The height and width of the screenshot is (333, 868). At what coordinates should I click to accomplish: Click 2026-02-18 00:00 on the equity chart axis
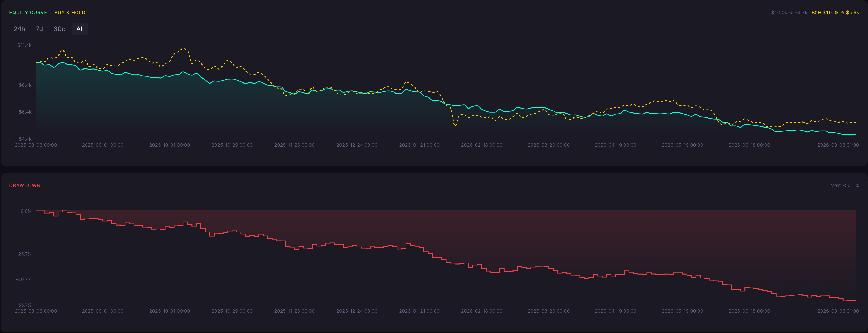click(x=482, y=145)
